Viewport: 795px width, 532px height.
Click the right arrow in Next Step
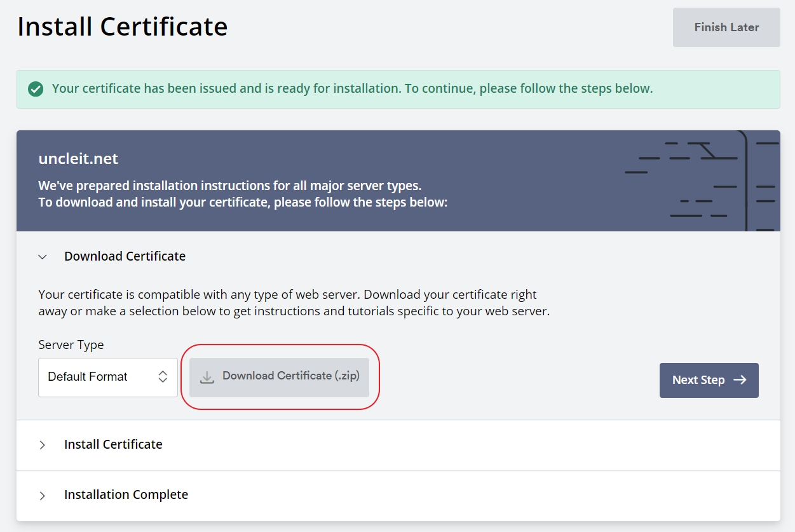point(740,380)
